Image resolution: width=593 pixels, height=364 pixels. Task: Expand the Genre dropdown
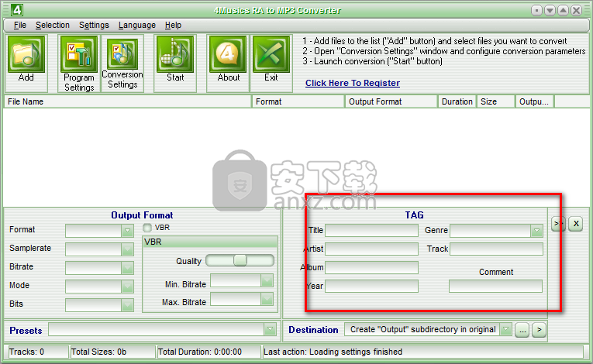pos(536,231)
